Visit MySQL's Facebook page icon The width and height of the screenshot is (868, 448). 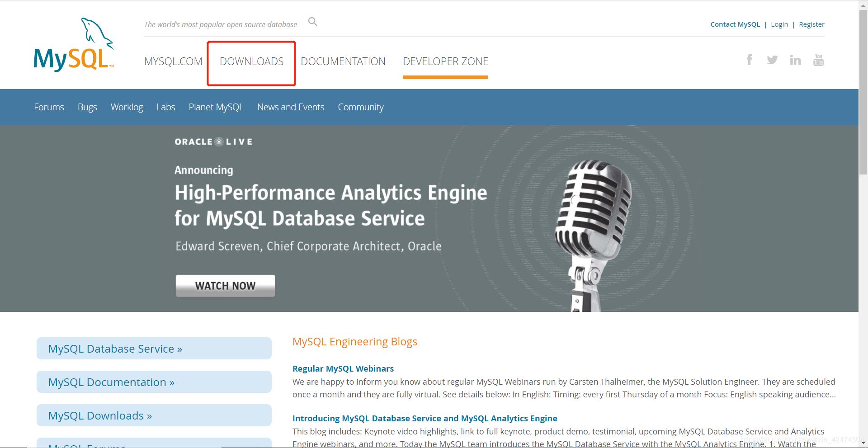[x=750, y=60]
